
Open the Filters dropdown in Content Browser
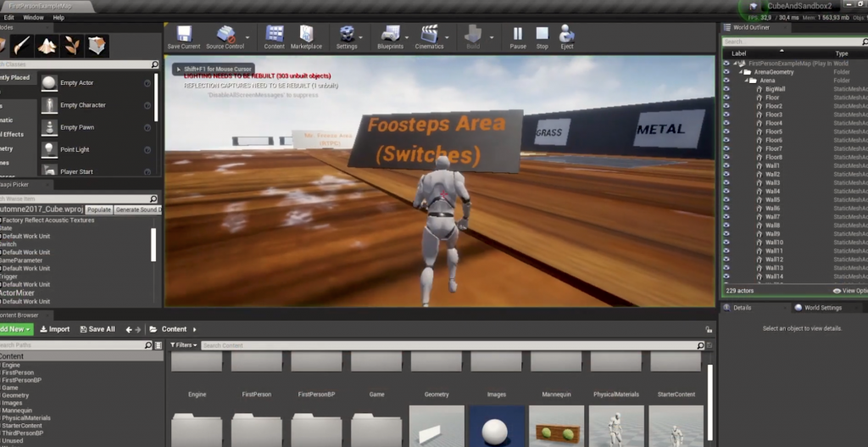183,345
